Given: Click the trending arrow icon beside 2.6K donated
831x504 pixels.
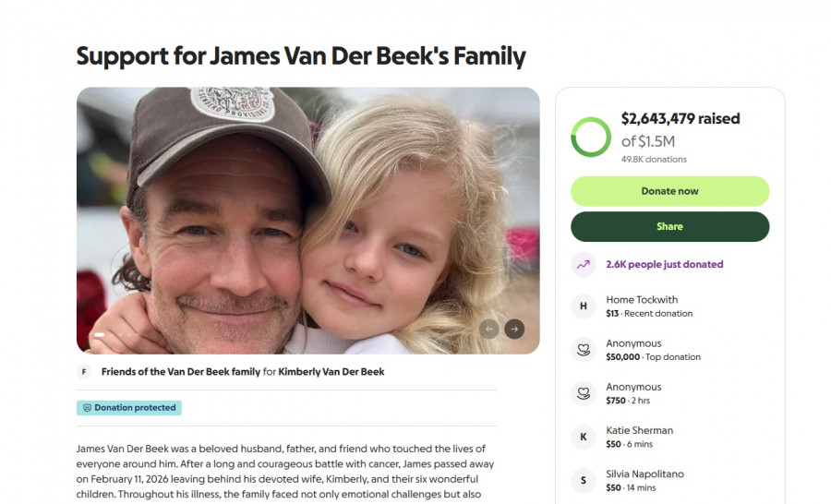Looking at the screenshot, I should tap(583, 264).
